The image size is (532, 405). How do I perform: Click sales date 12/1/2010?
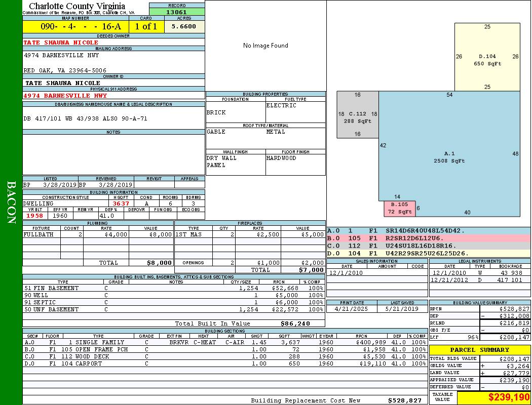[x=346, y=273]
